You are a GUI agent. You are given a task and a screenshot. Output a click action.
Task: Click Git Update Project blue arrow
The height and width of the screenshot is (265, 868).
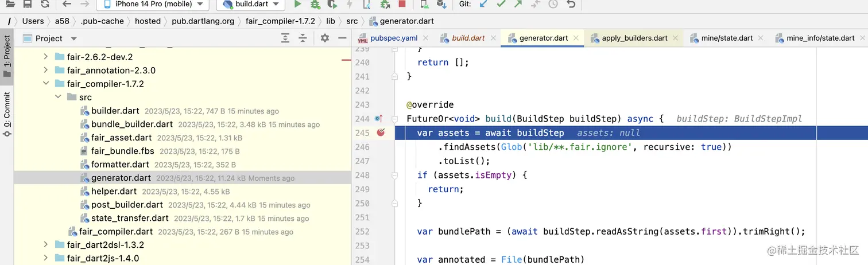483,4
